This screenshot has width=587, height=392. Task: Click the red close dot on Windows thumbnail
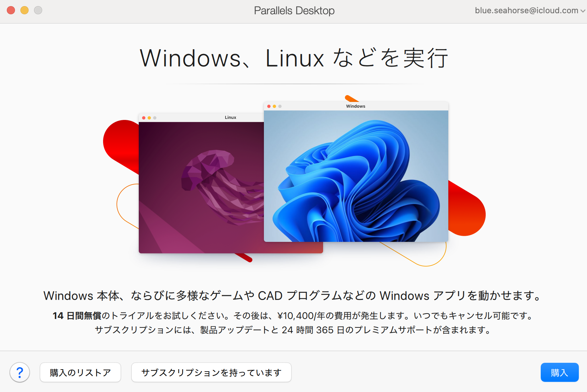pos(269,106)
